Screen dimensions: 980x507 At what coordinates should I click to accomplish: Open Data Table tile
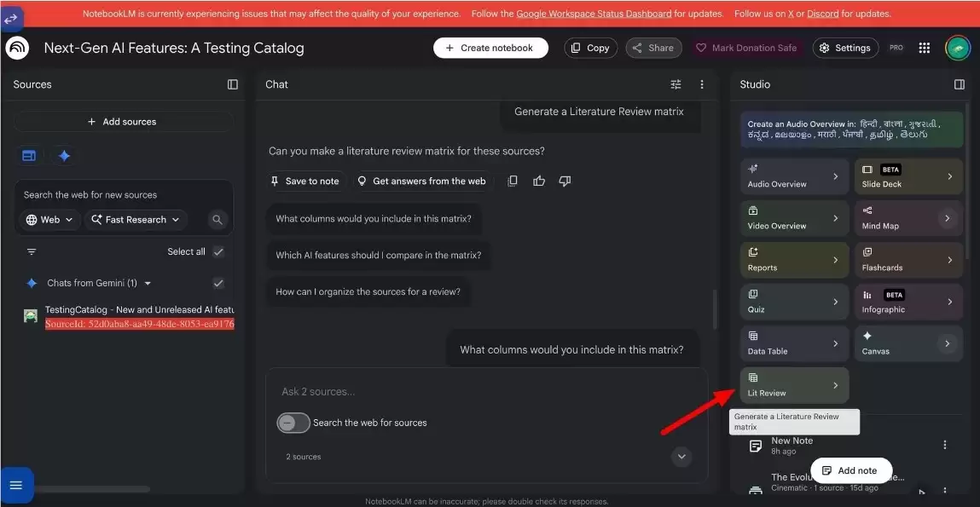(794, 344)
